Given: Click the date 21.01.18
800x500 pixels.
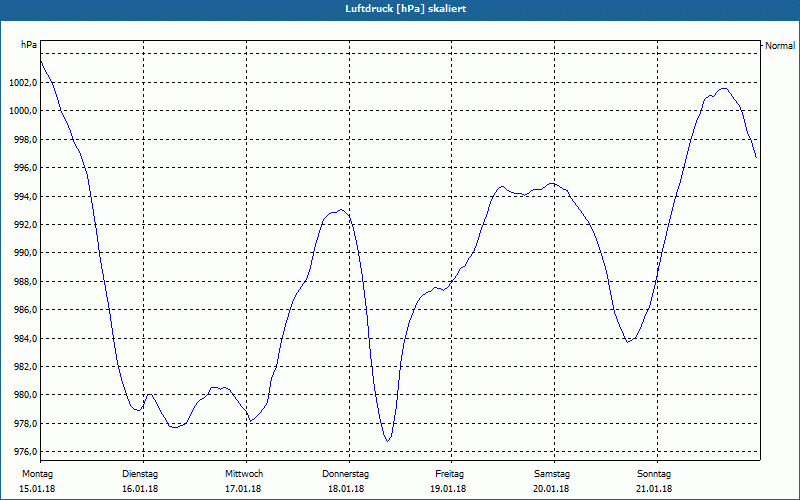Looking at the screenshot, I should tap(655, 489).
